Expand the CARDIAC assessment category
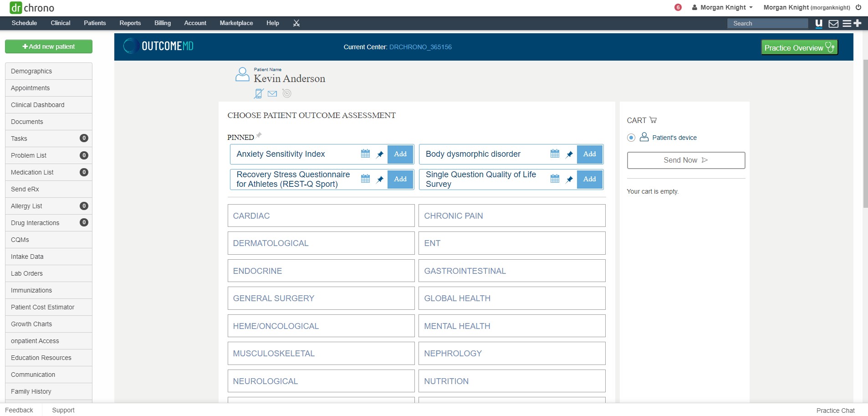The image size is (868, 416). pyautogui.click(x=321, y=216)
